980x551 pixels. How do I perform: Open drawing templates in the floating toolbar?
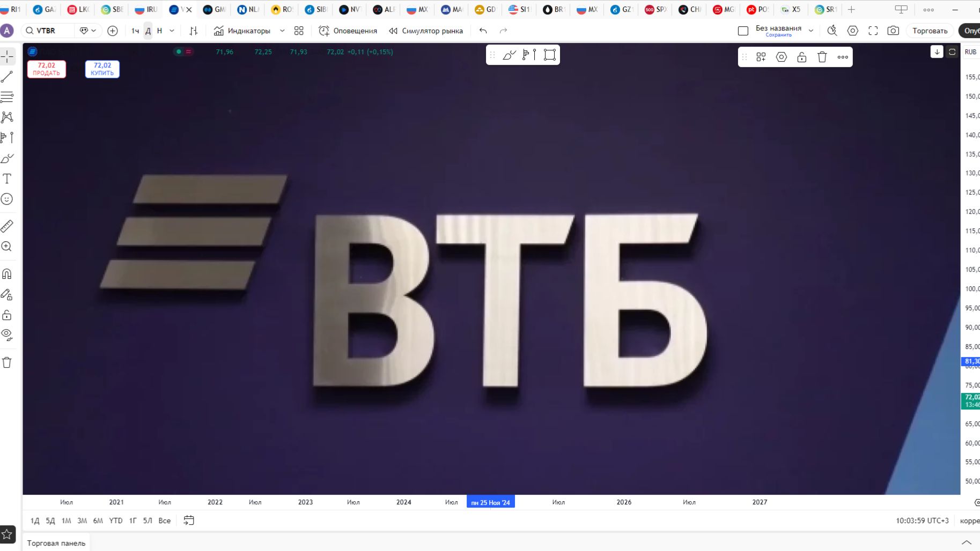[761, 57]
